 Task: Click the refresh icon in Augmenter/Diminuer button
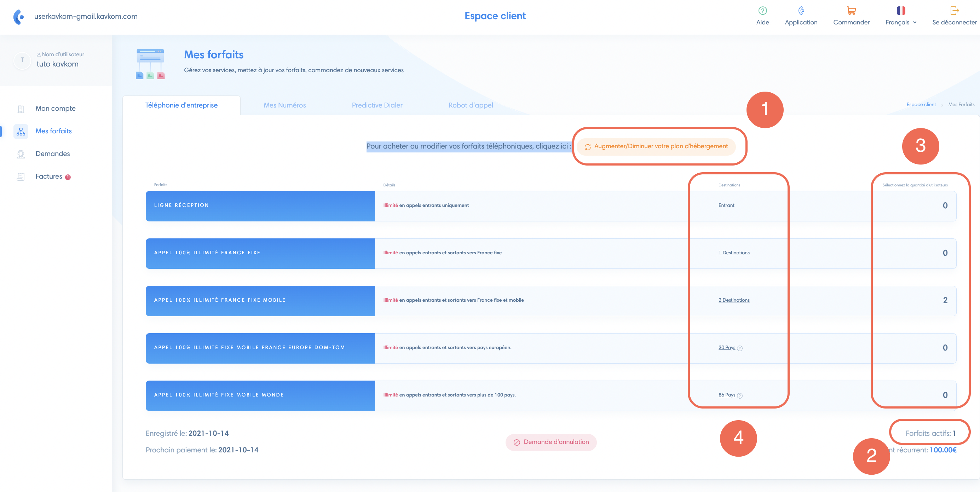coord(587,147)
